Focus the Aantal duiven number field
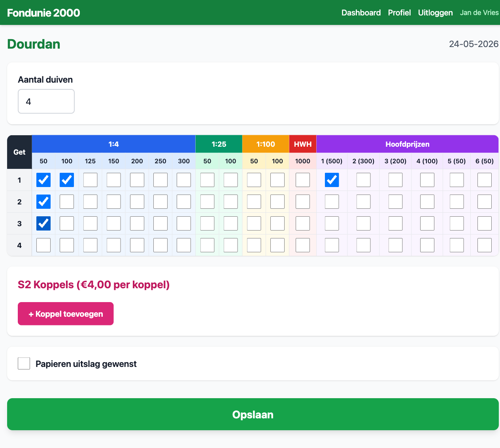The width and height of the screenshot is (500, 448). 46,101
